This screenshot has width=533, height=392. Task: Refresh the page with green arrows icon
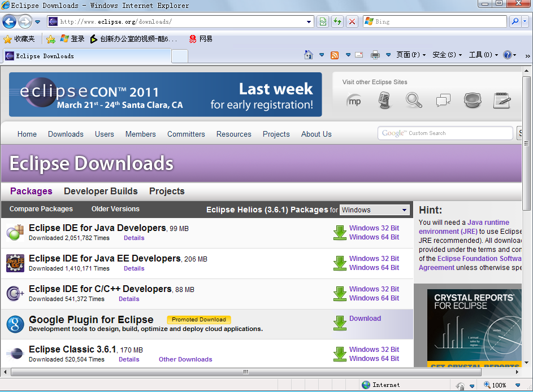(x=337, y=21)
